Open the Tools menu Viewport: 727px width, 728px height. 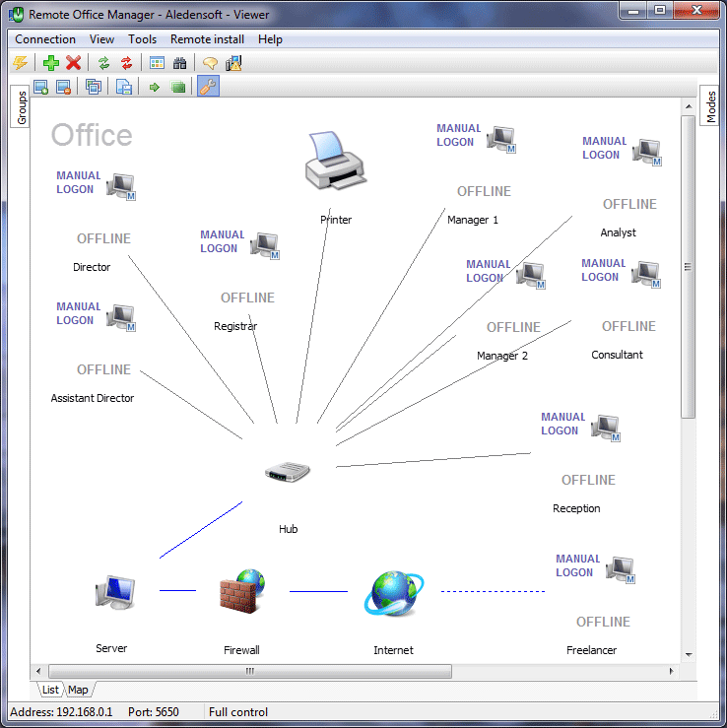tap(143, 39)
